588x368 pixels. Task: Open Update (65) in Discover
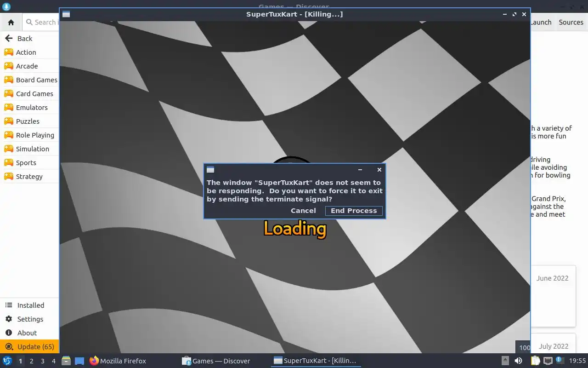coord(29,347)
